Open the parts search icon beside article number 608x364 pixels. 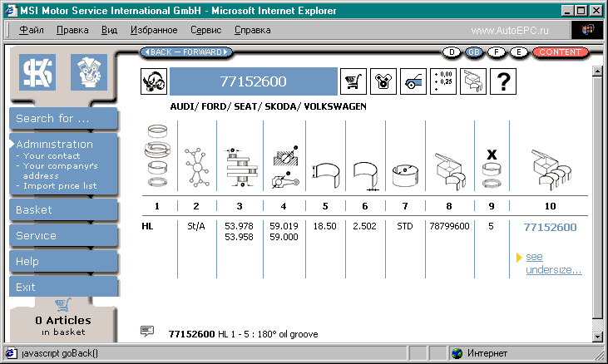pyautogui.click(x=154, y=81)
